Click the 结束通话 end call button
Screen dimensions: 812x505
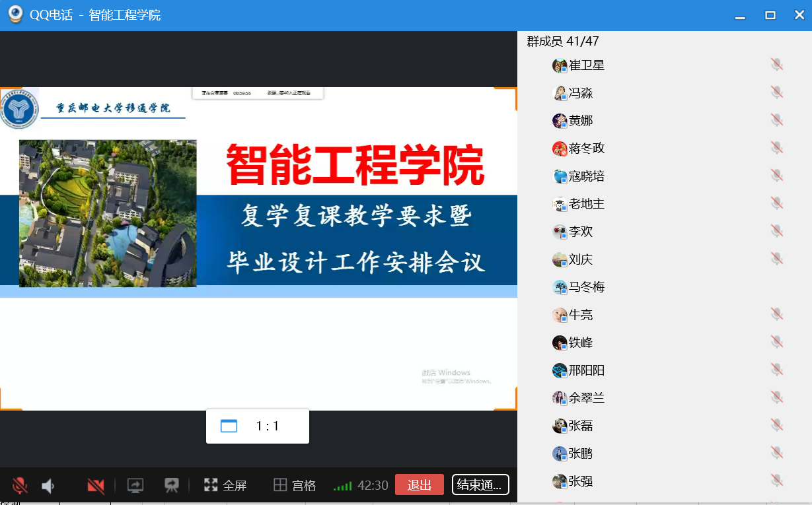[480, 485]
